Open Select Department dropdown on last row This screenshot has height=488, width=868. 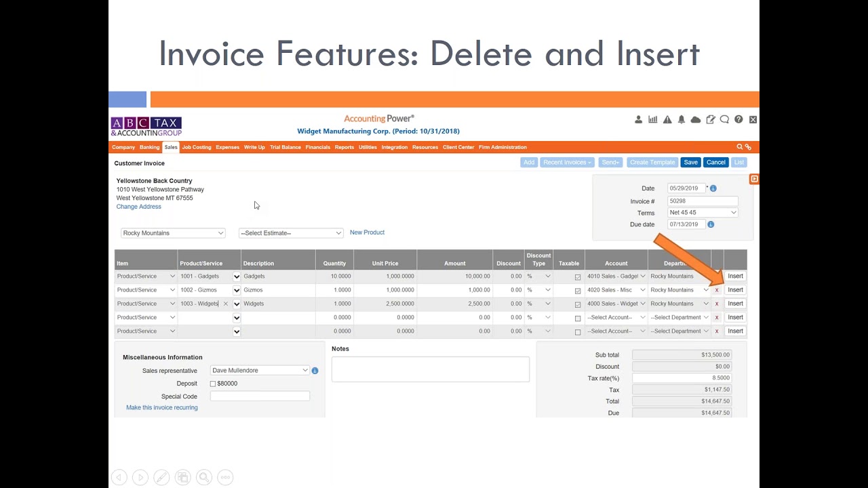pos(679,331)
